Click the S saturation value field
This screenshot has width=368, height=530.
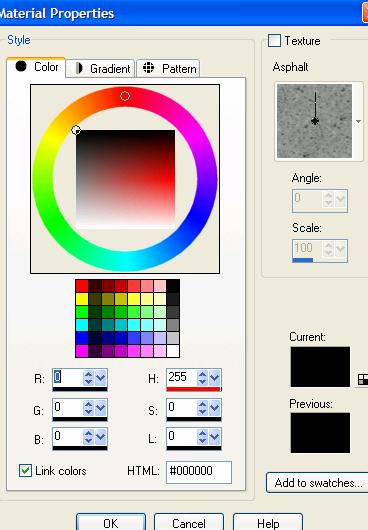pos(182,407)
